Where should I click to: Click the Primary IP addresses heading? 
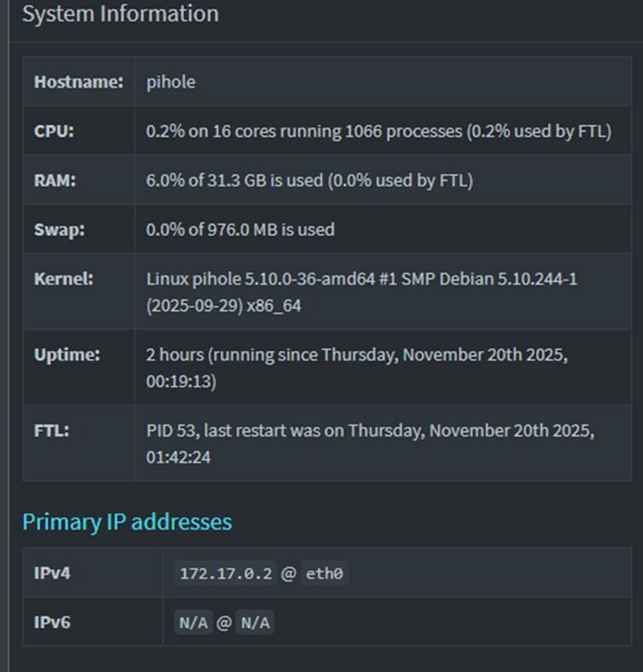(127, 521)
